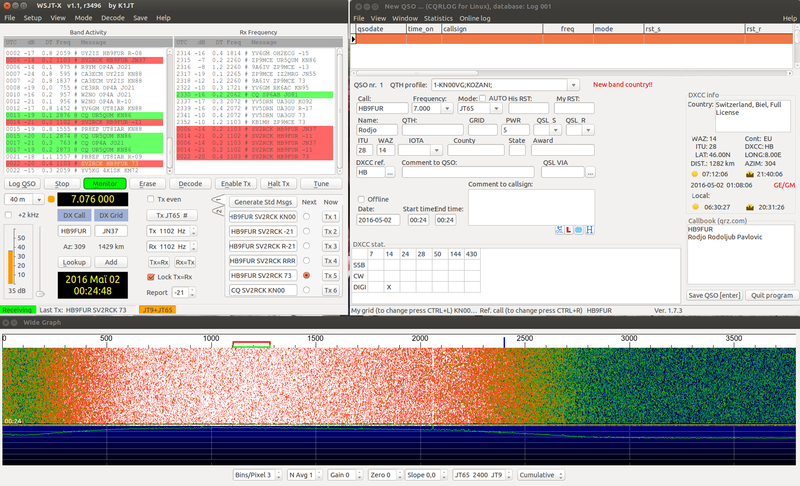
Task: Select Next radio for HB9FUR SV2RCK -21
Action: point(306,232)
